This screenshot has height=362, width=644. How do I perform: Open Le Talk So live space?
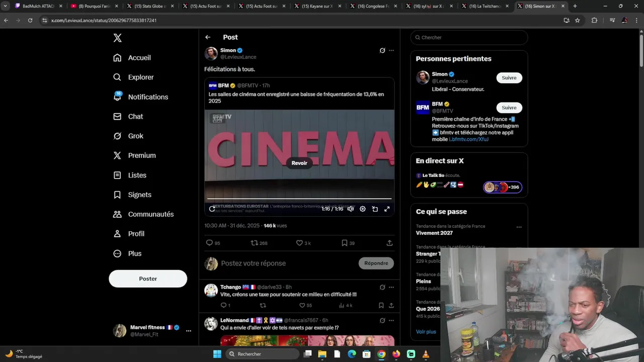469,182
